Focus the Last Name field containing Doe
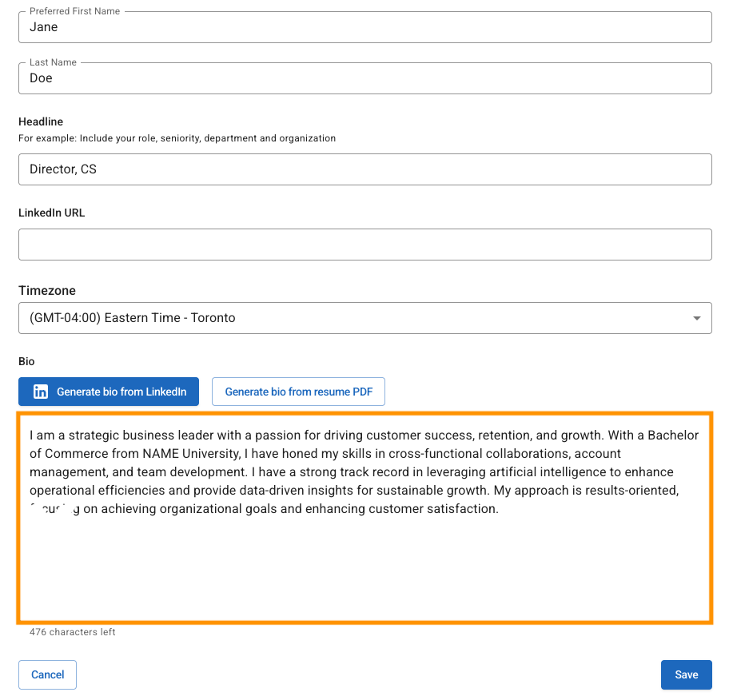Screen dimensions: 733x700 [x=365, y=78]
